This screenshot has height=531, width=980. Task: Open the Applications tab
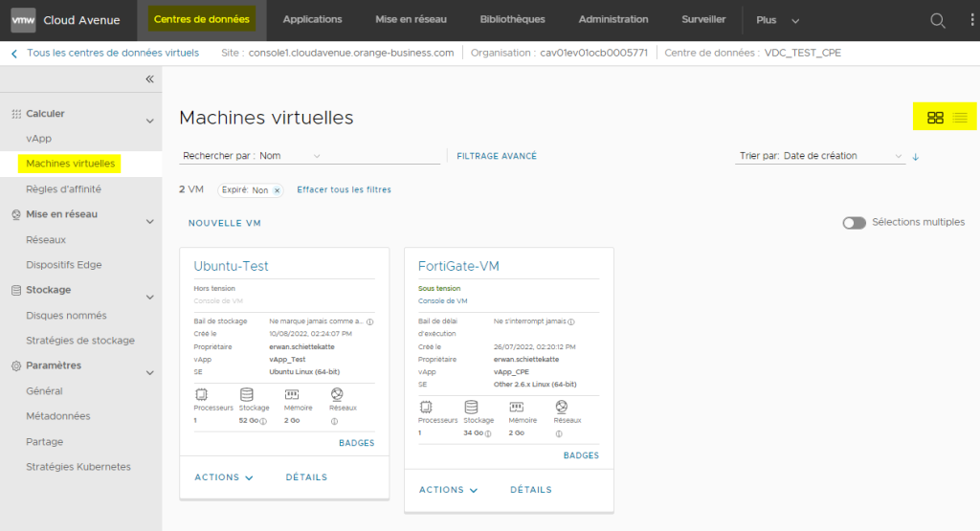(313, 19)
